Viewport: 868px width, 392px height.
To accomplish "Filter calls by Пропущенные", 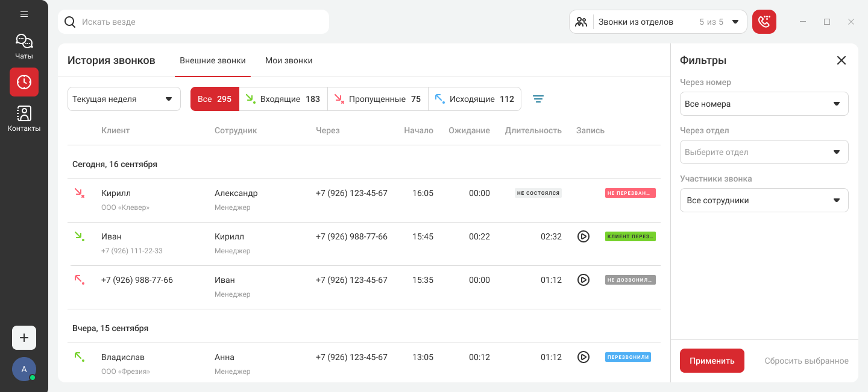I will 378,99.
